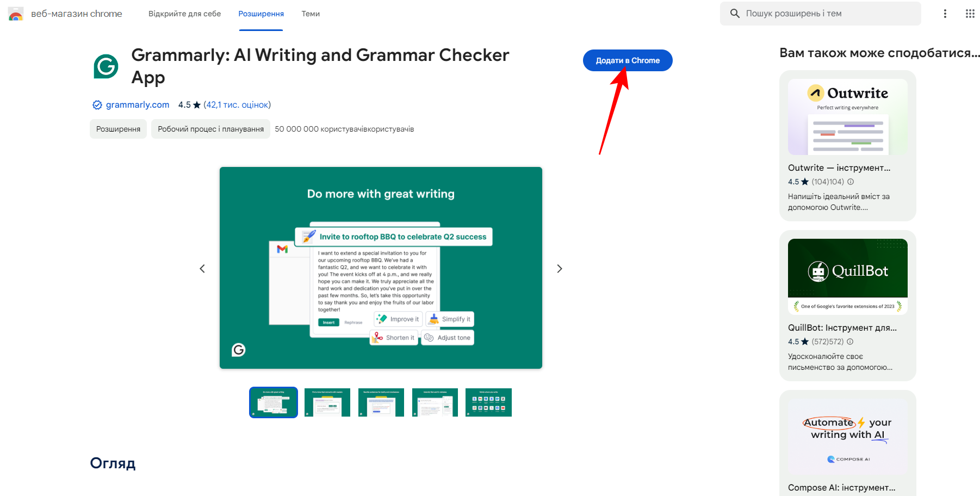Image resolution: width=980 pixels, height=496 pixels.
Task: Open the 42,1 тис. оцінок ratings link
Action: tap(237, 105)
